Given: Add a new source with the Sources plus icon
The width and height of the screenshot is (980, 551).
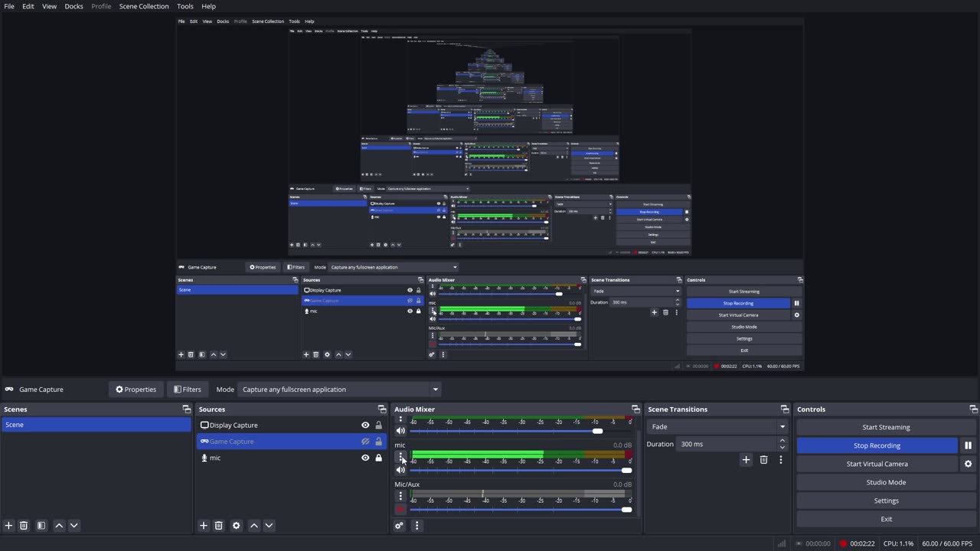Looking at the screenshot, I should (x=204, y=526).
